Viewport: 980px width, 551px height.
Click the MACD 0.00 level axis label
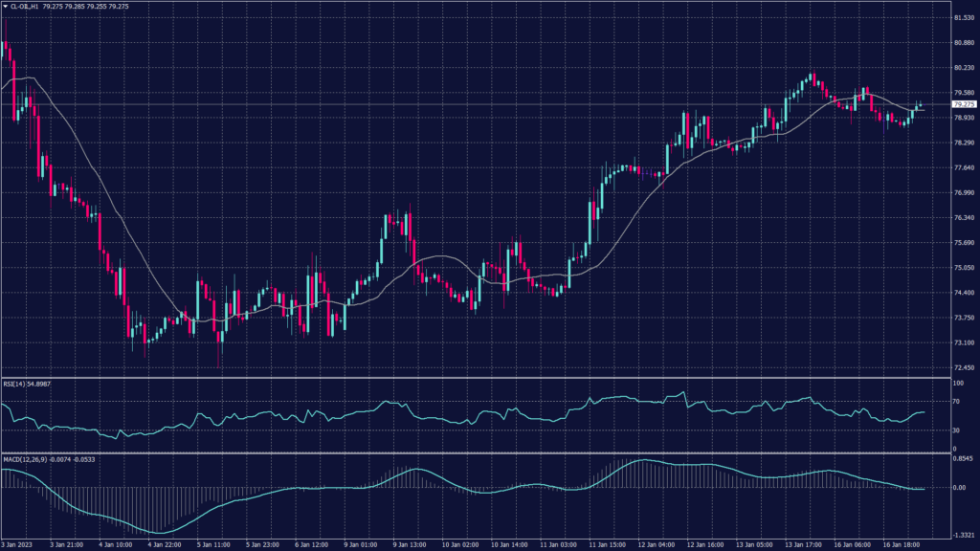[959, 487]
